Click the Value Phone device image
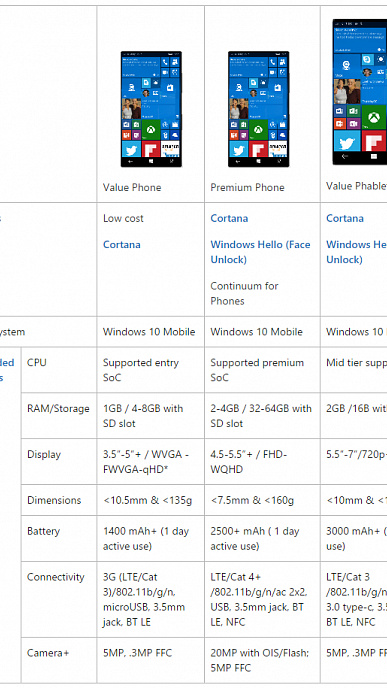Screen dimensions: 387x688 tap(151, 109)
